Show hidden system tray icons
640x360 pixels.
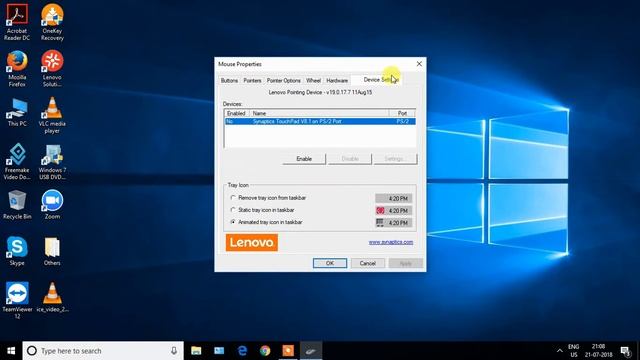coord(560,351)
